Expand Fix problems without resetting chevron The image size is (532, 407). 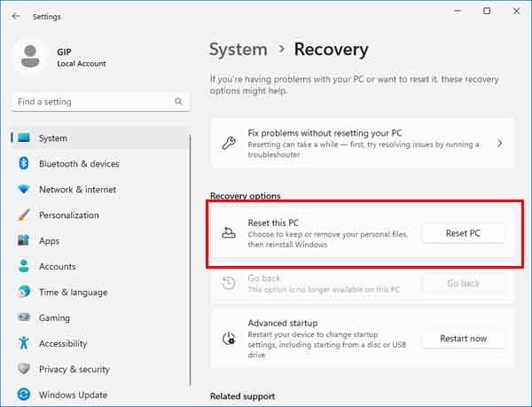coord(500,143)
